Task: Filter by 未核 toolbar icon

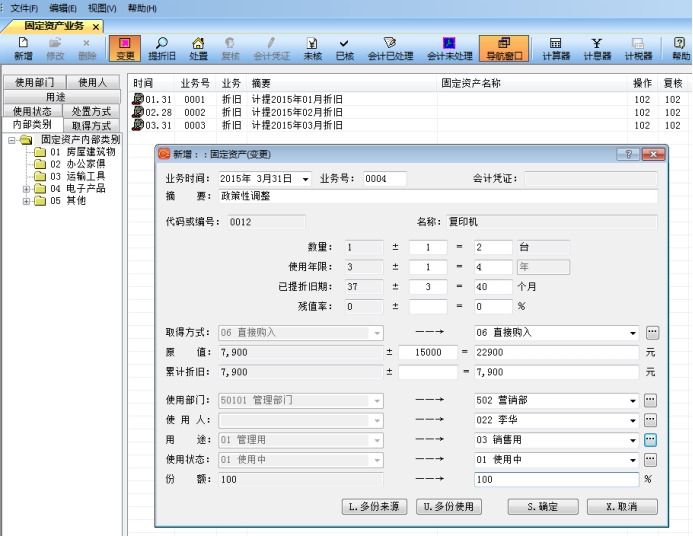Action: tap(312, 49)
